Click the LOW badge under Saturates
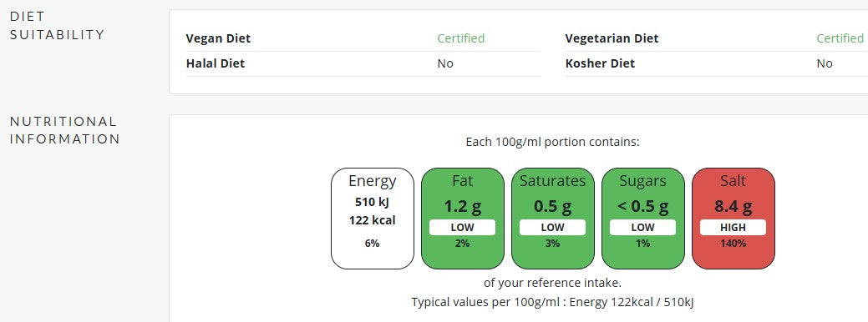The image size is (868, 322). (x=552, y=228)
